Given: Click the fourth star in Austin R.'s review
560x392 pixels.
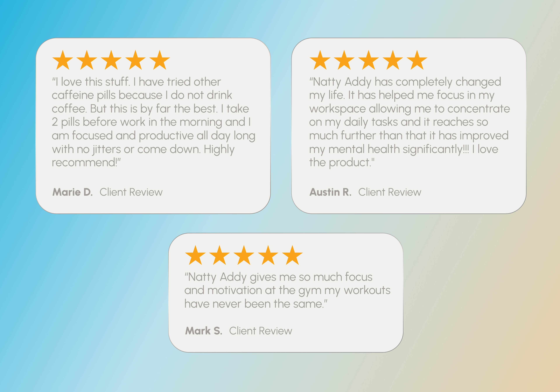Looking at the screenshot, I should [393, 61].
